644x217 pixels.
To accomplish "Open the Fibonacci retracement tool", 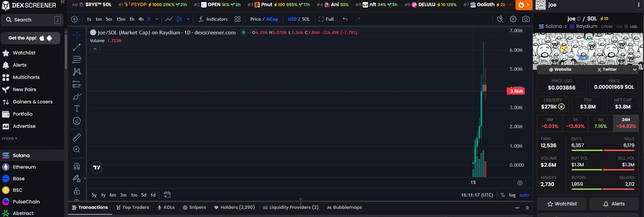I will point(77,59).
